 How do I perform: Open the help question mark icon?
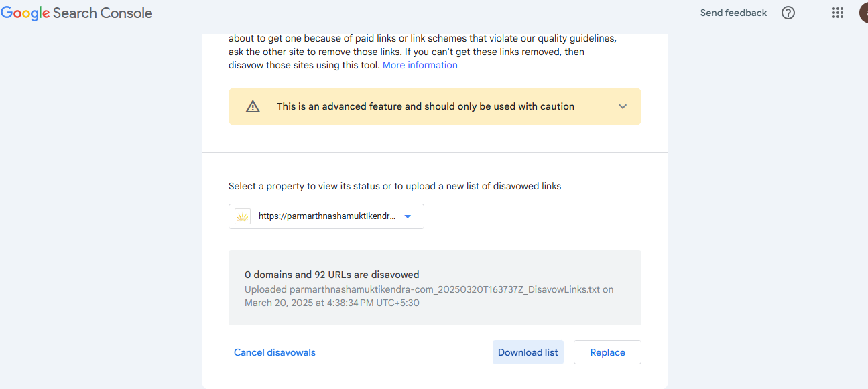coord(788,13)
